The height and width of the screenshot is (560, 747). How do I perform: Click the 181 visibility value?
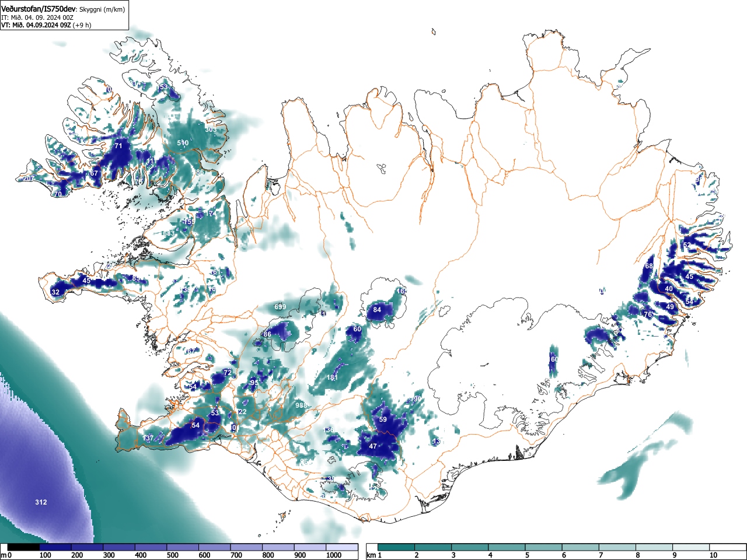pyautogui.click(x=332, y=377)
